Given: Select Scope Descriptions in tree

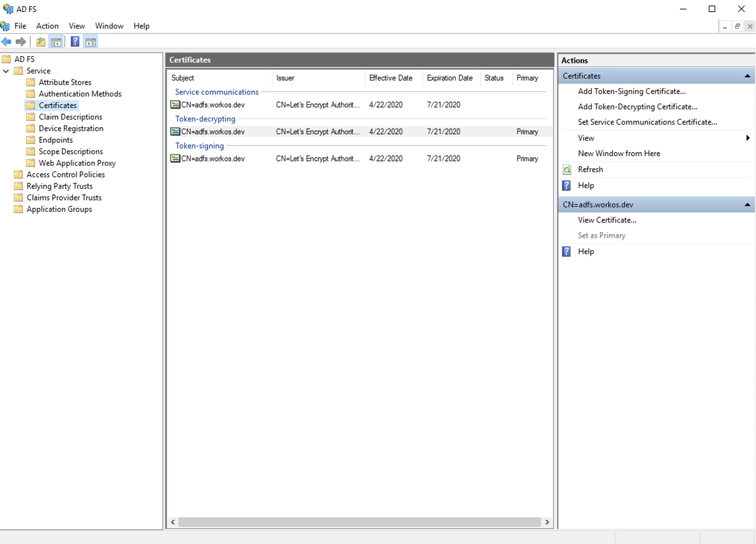Looking at the screenshot, I should coord(71,152).
